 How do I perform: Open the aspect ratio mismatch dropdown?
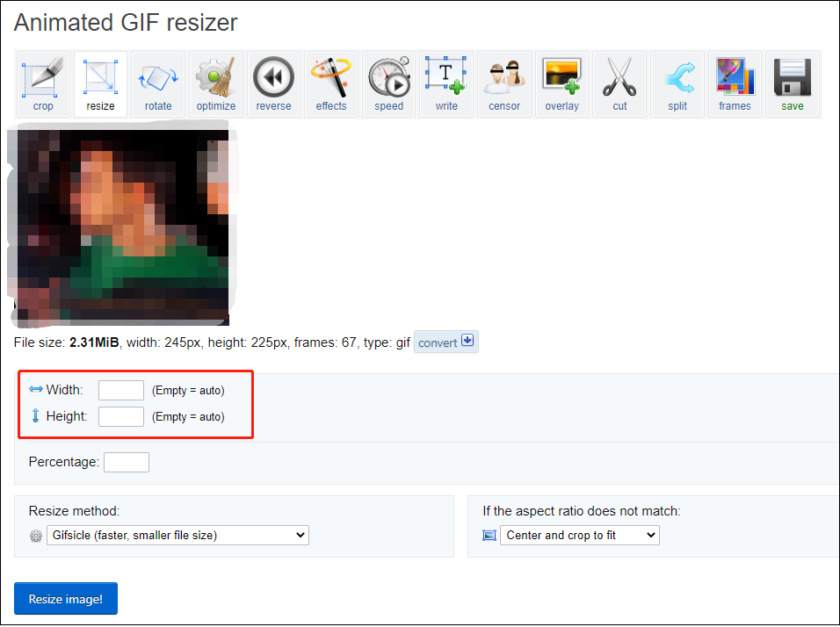click(580, 535)
